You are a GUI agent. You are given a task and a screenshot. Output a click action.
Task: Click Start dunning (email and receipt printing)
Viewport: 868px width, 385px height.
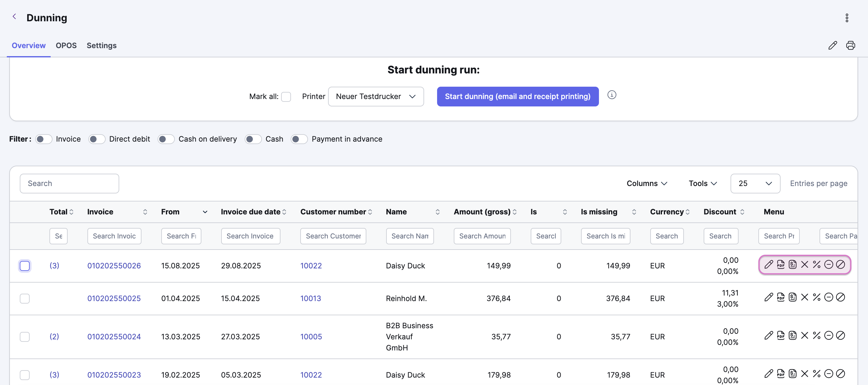pyautogui.click(x=518, y=97)
